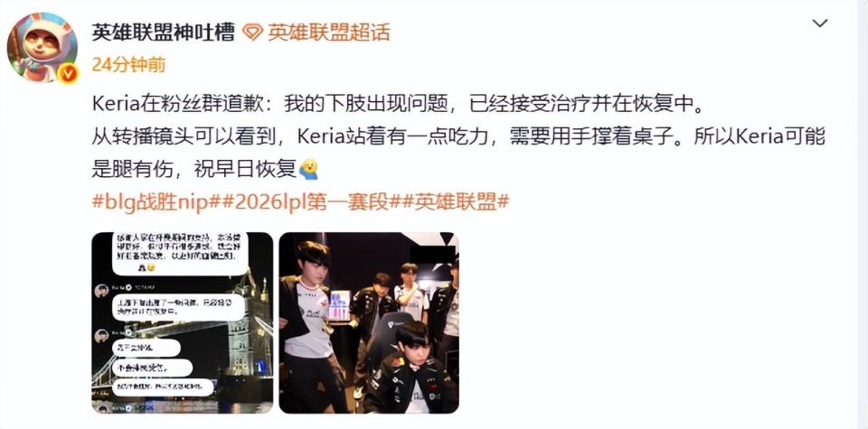Open the 英雄联盟神吐槽 username profile
This screenshot has height=429, width=868.
click(163, 33)
